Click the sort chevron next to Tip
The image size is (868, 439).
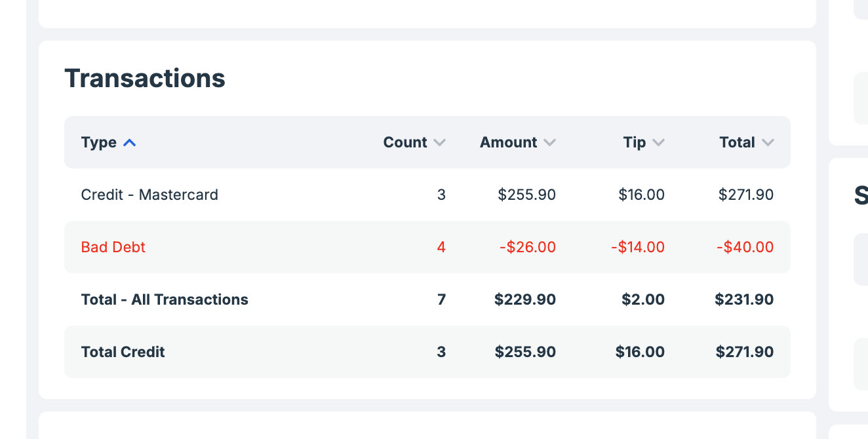659,142
